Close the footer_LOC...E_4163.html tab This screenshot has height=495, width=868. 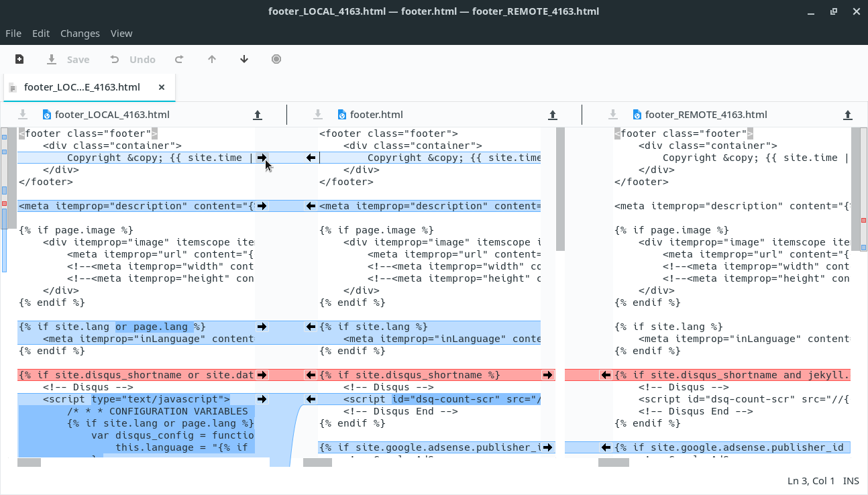point(162,87)
